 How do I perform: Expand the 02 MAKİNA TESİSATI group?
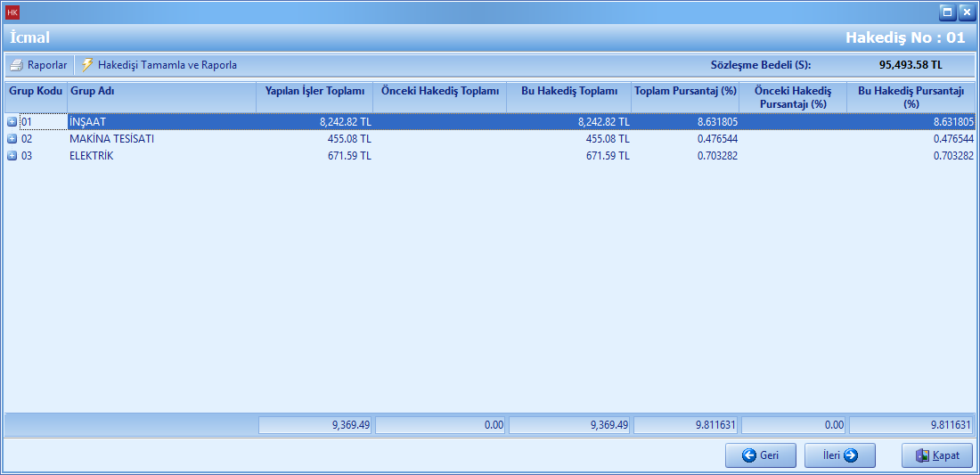point(12,139)
